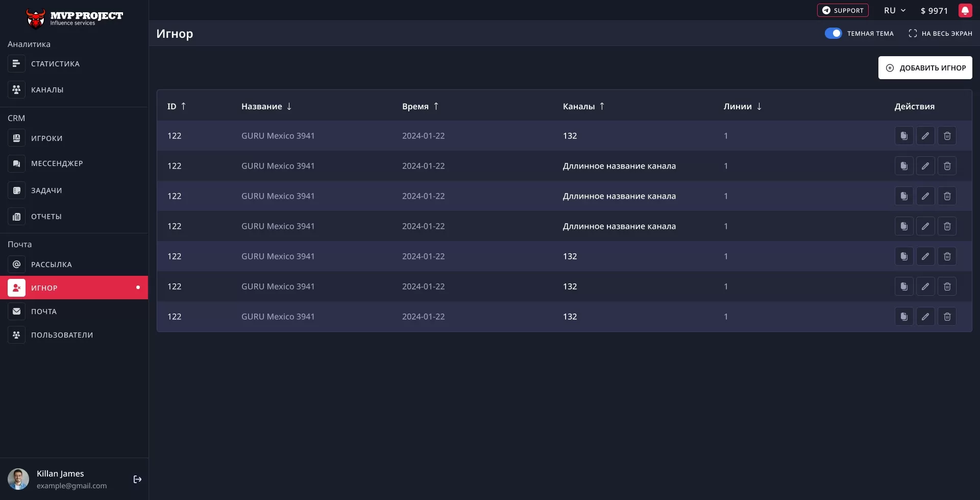Viewport: 980px width, 500px height.
Task: Click the MVP Project logo
Action: (74, 18)
